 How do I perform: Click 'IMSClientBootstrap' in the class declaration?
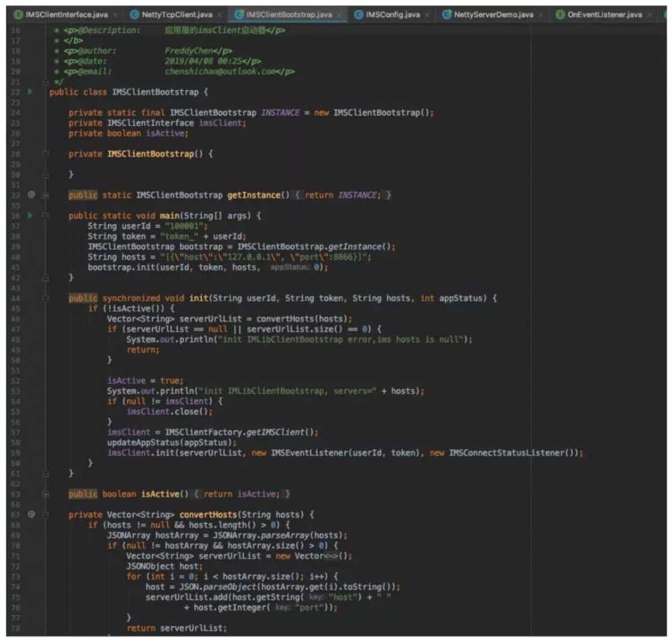(x=155, y=92)
